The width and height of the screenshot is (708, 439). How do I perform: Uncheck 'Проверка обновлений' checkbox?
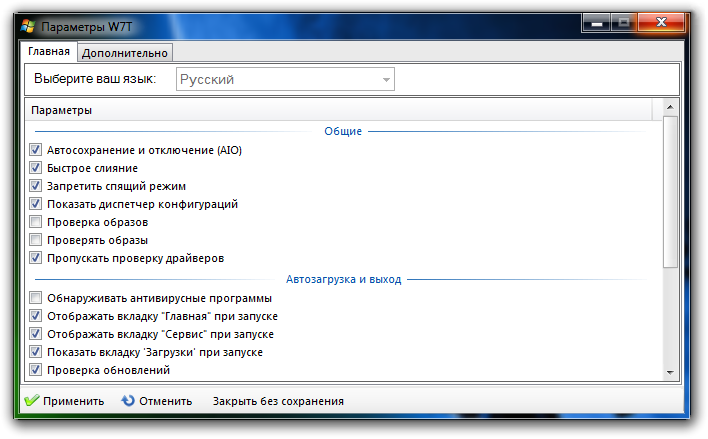coord(36,370)
